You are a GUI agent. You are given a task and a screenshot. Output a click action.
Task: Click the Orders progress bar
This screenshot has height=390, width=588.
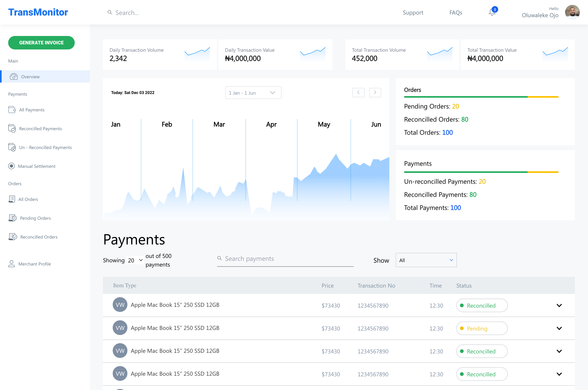click(x=481, y=97)
